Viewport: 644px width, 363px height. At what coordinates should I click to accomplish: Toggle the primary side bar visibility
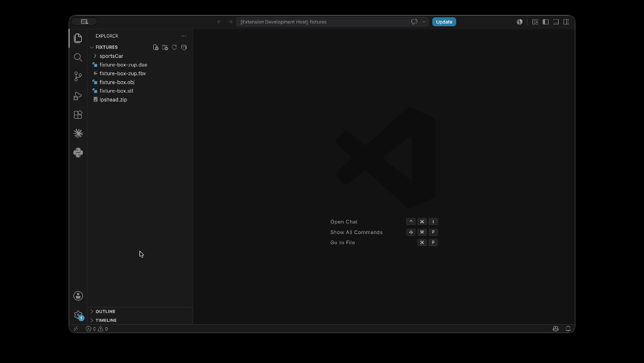coord(546,21)
